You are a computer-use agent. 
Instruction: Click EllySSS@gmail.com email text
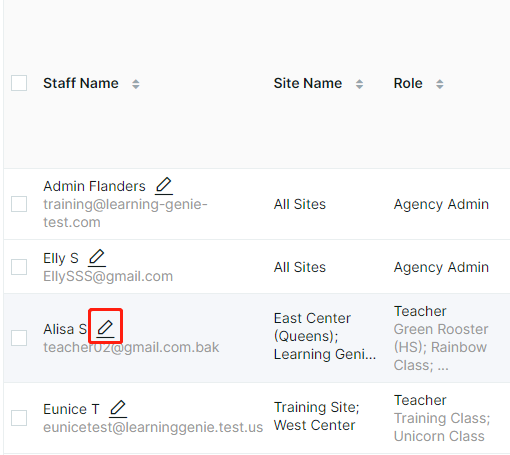(x=108, y=276)
